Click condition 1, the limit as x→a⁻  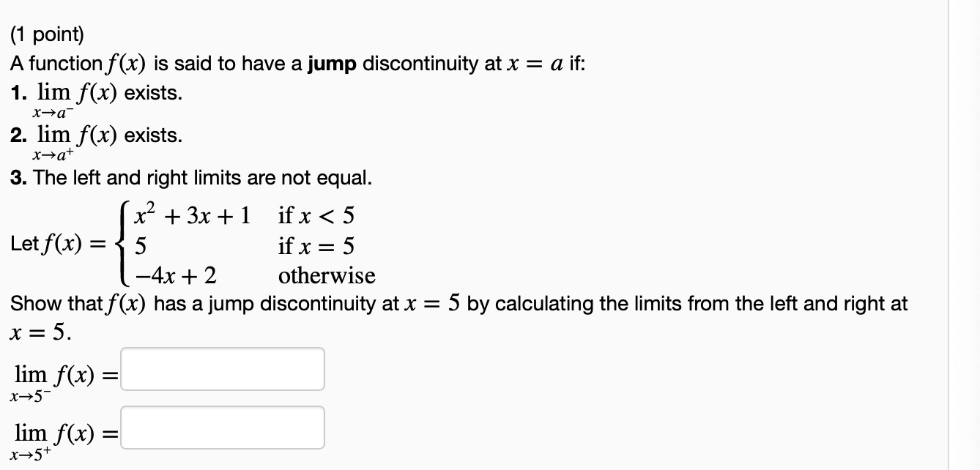point(97,101)
